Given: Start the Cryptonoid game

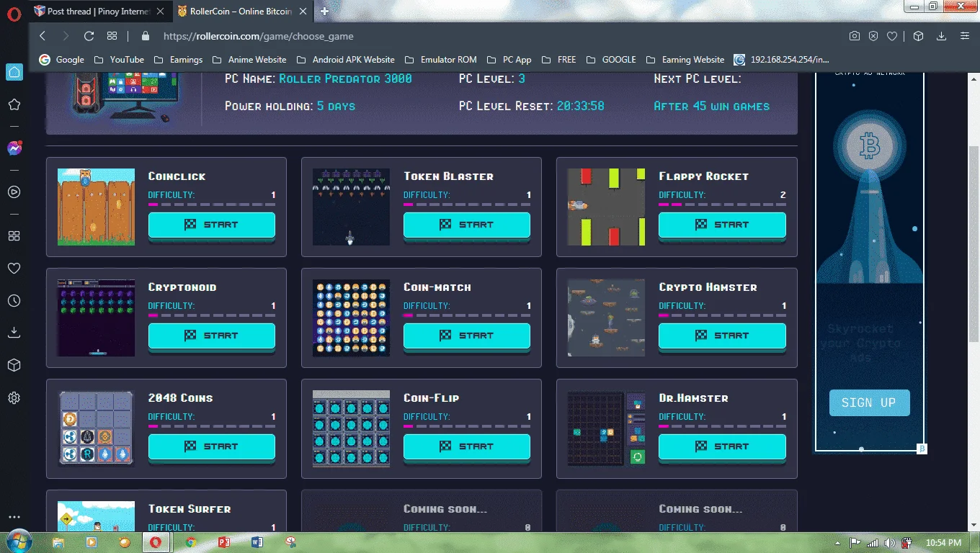Looking at the screenshot, I should 212,336.
